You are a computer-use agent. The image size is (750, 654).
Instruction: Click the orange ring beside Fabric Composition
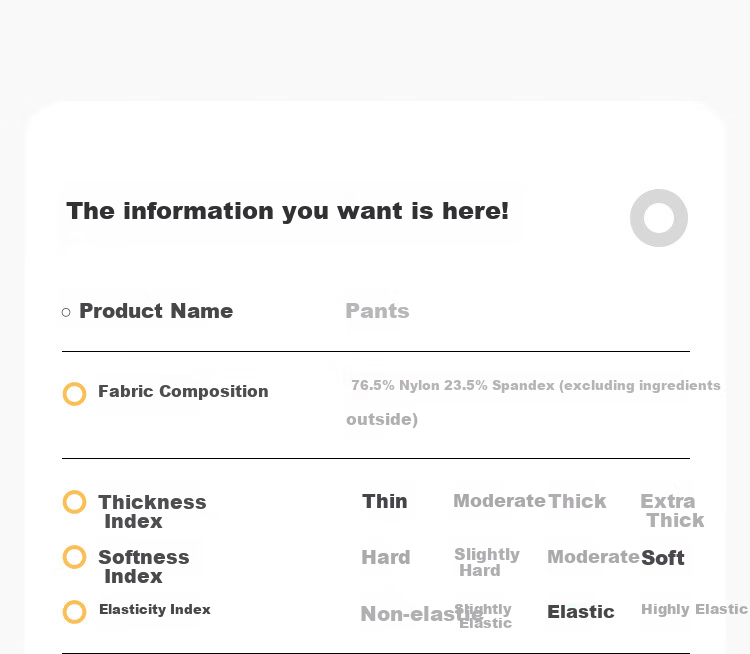pos(75,394)
